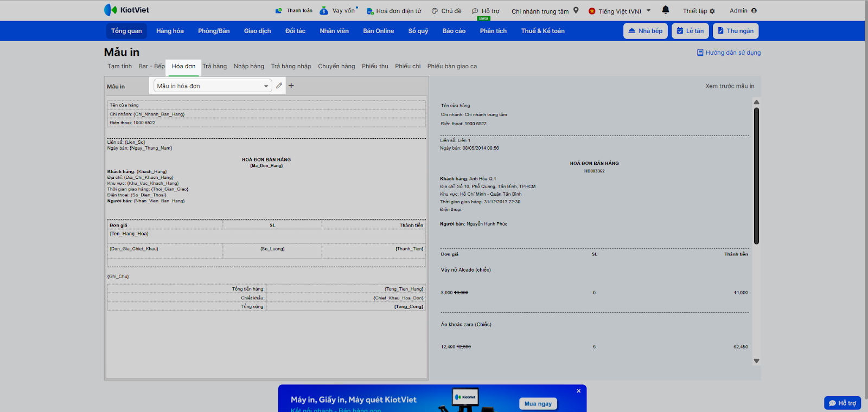
Task: Add new print template with plus icon
Action: tap(291, 86)
